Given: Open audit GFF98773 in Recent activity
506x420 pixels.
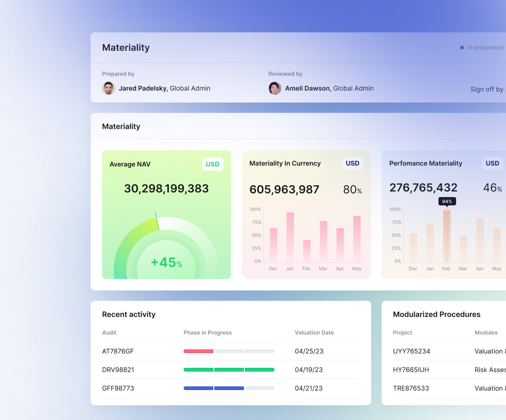Looking at the screenshot, I should click(x=118, y=388).
